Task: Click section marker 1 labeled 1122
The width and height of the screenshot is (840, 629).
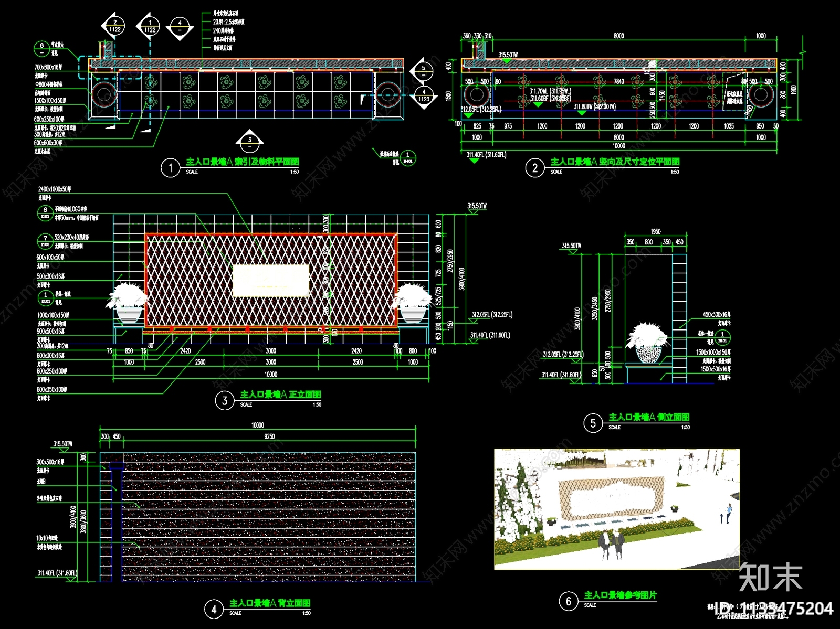Action: pos(150,26)
